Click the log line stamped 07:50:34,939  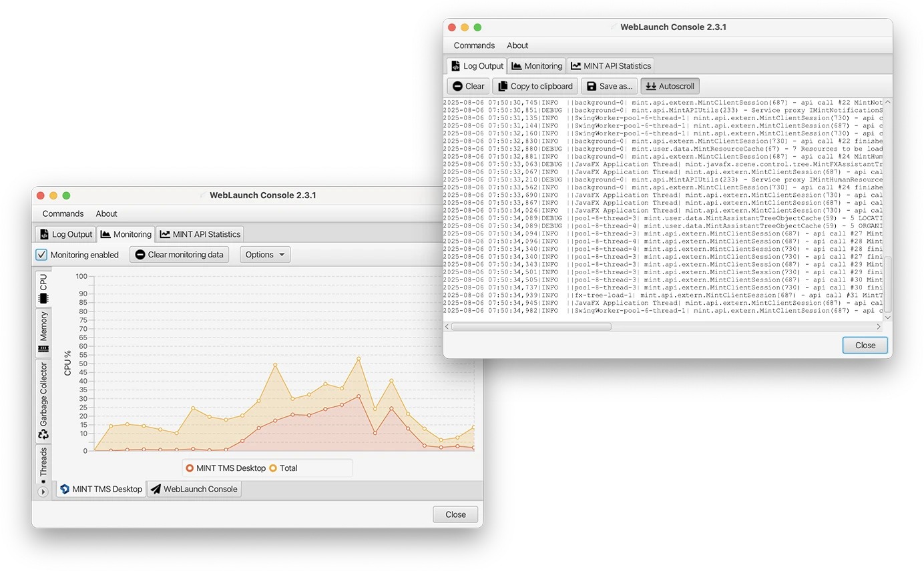click(x=663, y=295)
